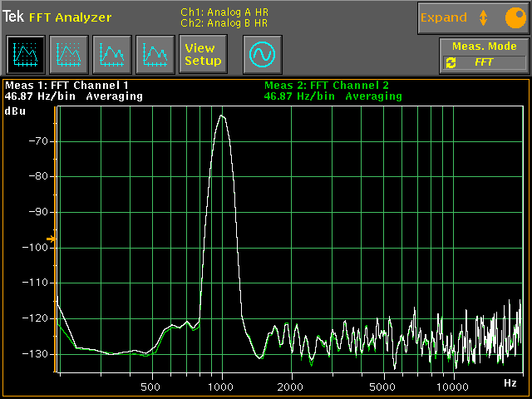Click the orange level marker near -100
The width and height of the screenshot is (532, 399).
pyautogui.click(x=51, y=239)
